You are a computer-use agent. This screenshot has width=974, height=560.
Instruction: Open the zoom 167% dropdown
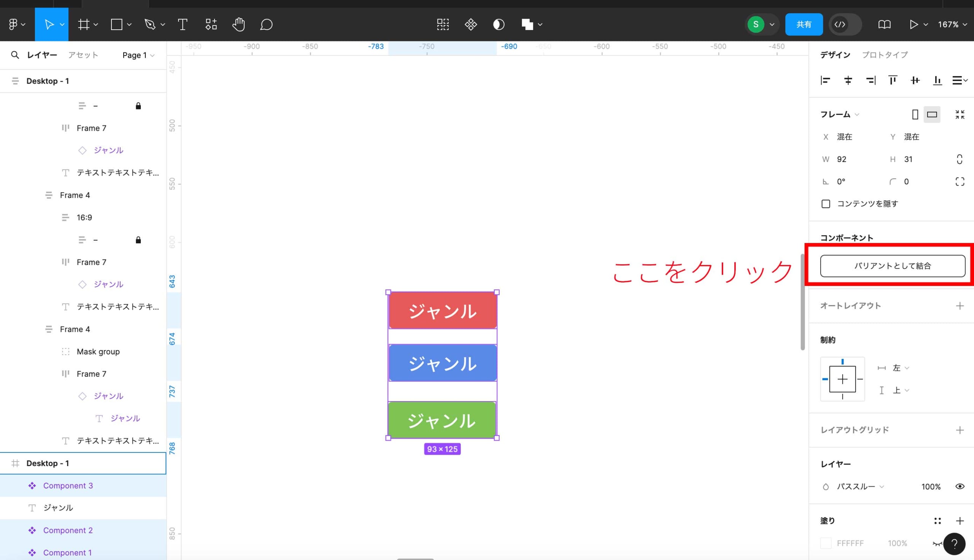point(952,25)
